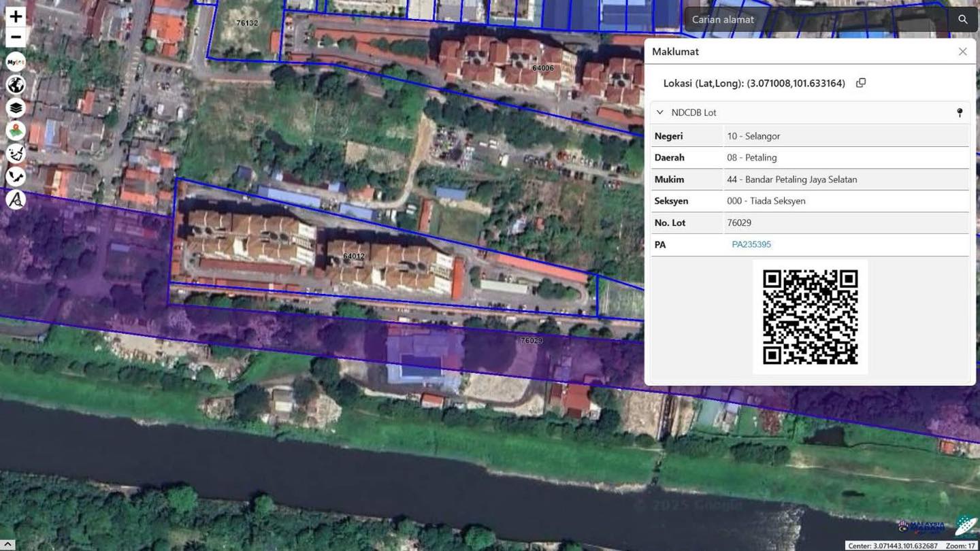Click the QR code image
The height and width of the screenshot is (551, 980).
click(x=810, y=317)
